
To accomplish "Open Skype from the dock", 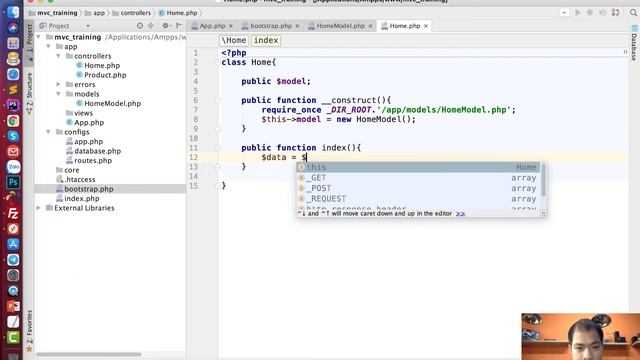I will point(13,136).
